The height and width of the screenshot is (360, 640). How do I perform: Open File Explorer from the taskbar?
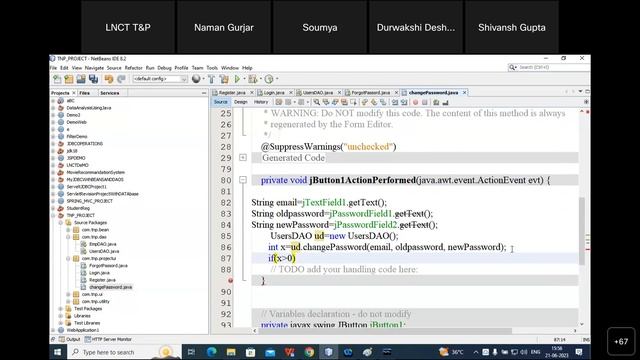(231, 352)
